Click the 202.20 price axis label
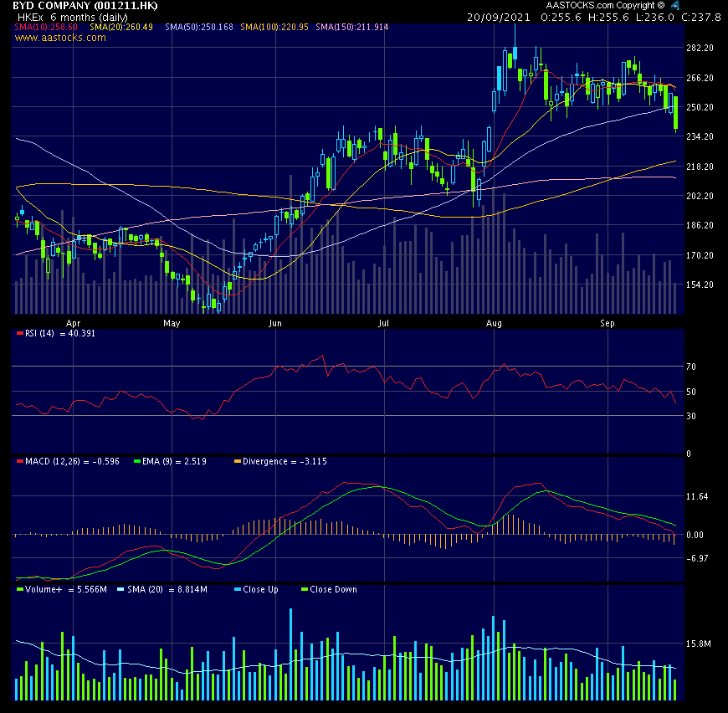 point(700,196)
